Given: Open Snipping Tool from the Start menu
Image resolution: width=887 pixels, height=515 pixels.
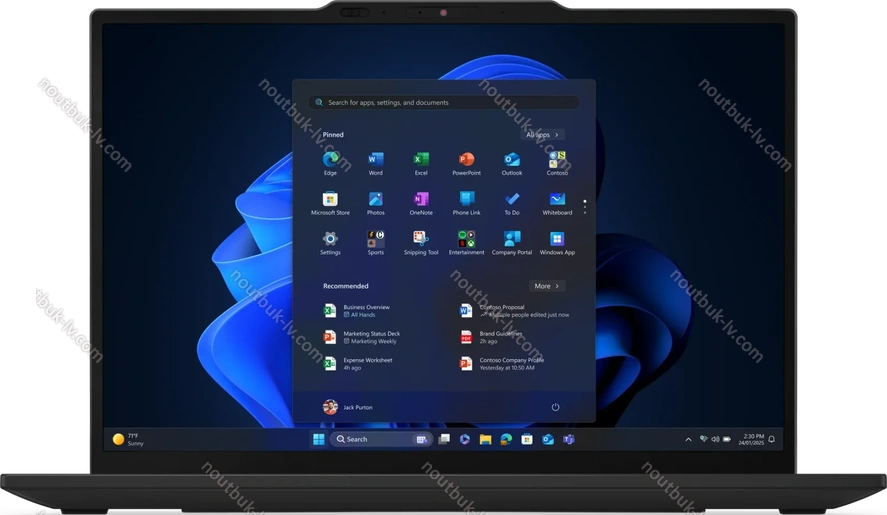Looking at the screenshot, I should click(421, 240).
